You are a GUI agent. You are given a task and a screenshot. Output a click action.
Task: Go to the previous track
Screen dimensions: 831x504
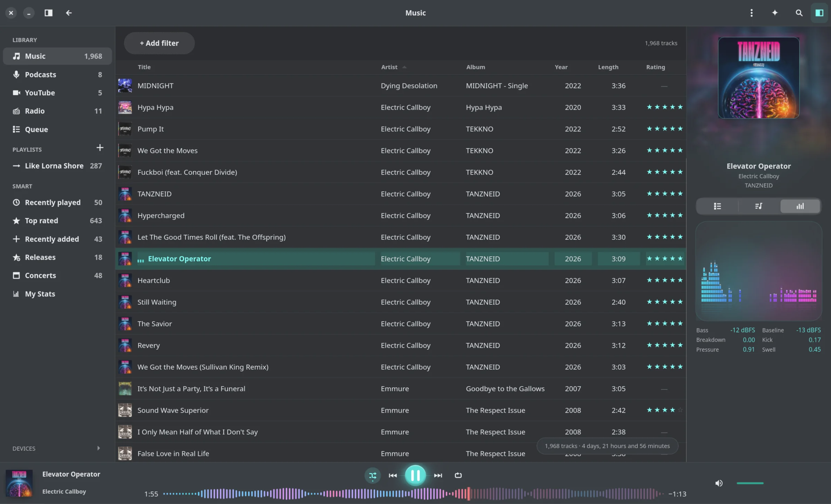click(393, 475)
